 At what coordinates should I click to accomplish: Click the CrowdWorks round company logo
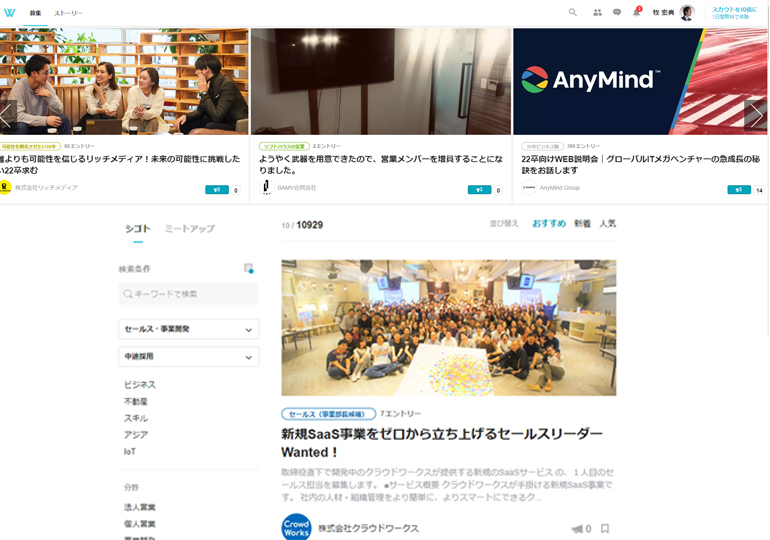(x=297, y=527)
